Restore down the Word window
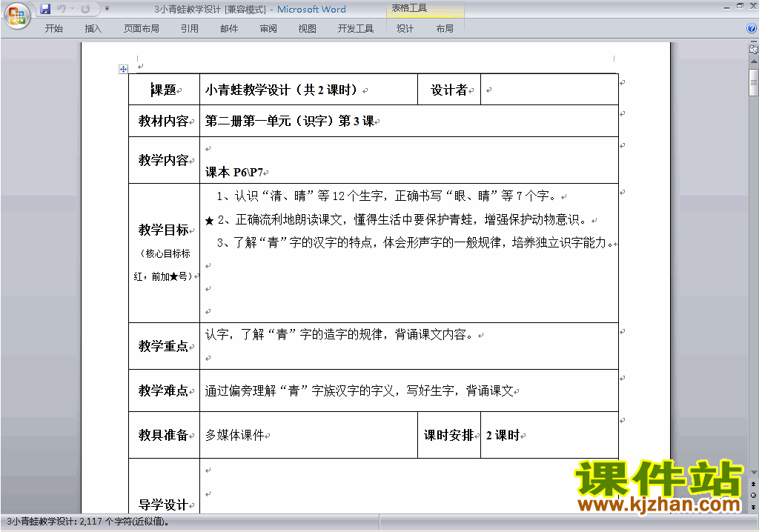 [740, 6]
